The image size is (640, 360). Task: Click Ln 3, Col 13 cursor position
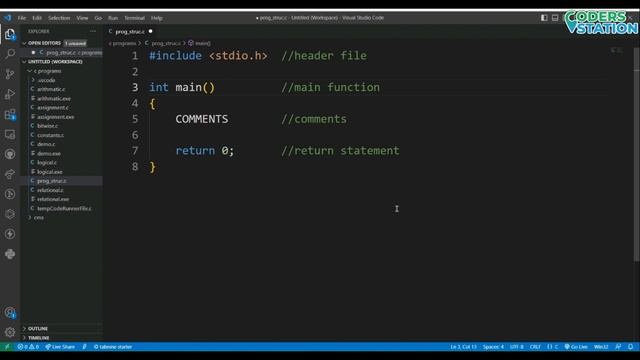click(463, 347)
